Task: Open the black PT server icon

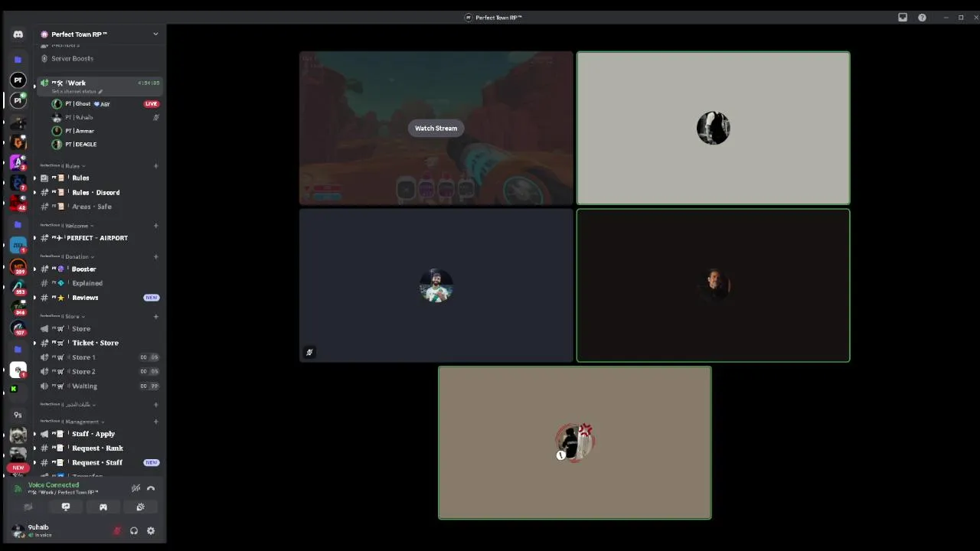Action: 18,80
